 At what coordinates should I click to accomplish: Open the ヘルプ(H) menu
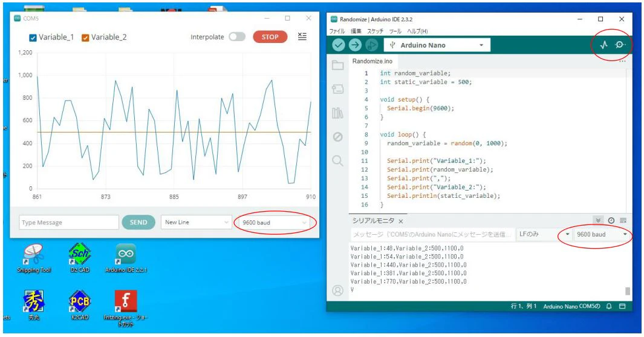click(417, 31)
